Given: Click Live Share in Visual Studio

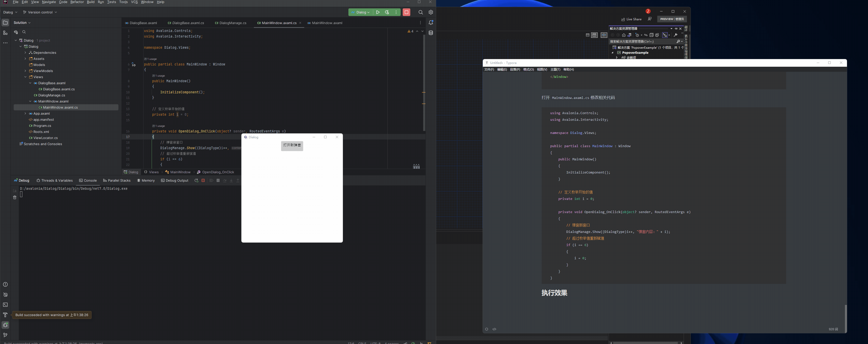Looking at the screenshot, I should (x=631, y=19).
